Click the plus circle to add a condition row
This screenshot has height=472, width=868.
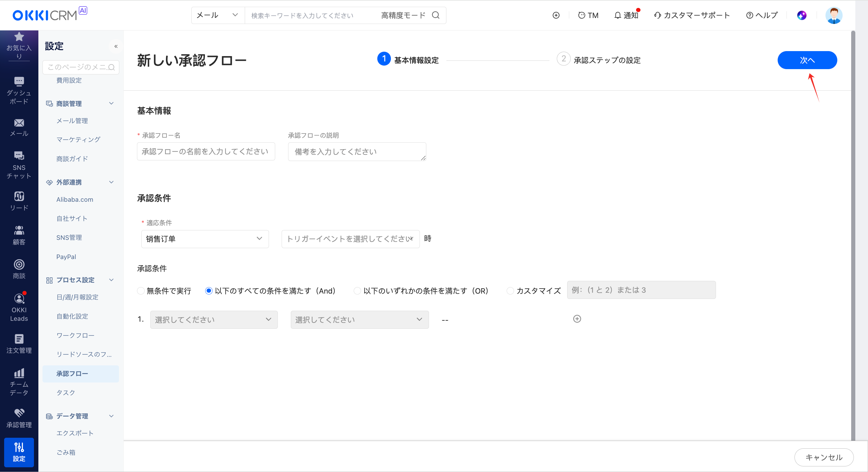coord(577,319)
